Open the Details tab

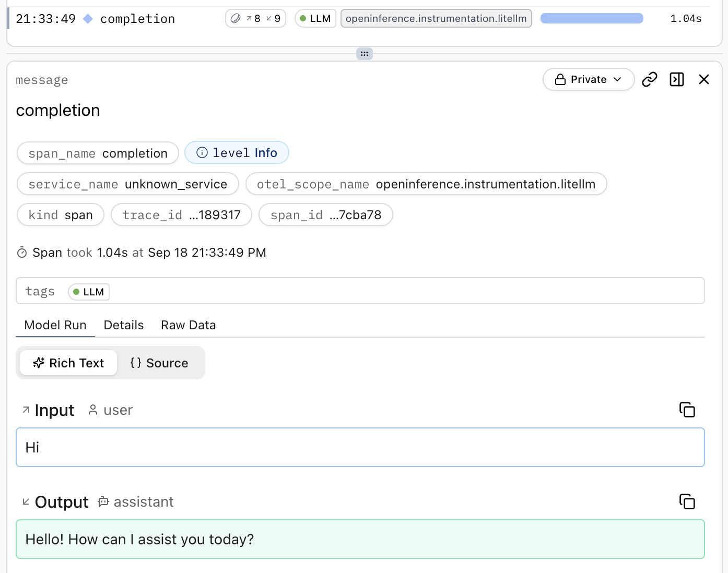pos(124,325)
